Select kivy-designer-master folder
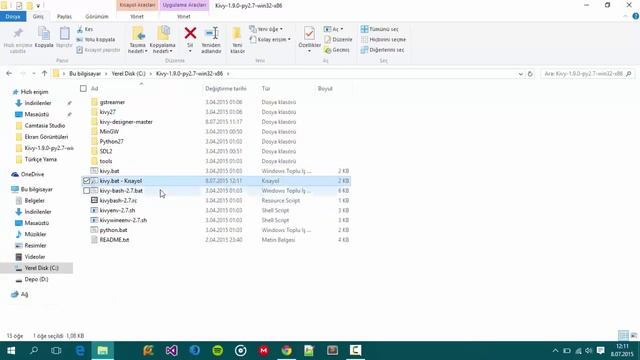The width and height of the screenshot is (640, 360). [x=126, y=122]
